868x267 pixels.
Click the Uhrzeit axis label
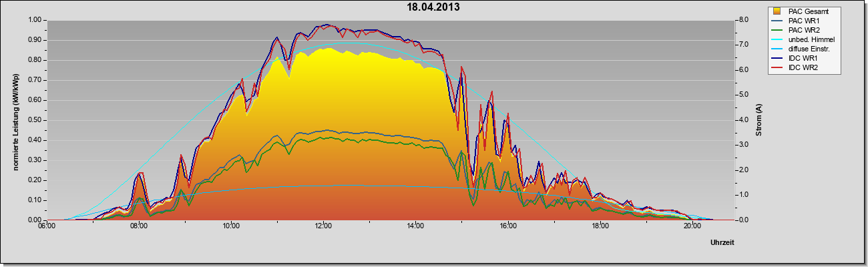[722, 243]
